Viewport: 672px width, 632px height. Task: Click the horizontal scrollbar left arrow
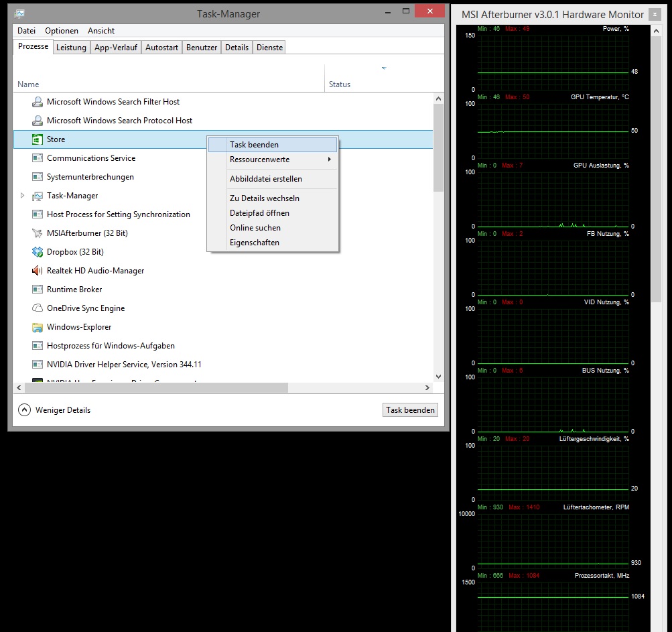pyautogui.click(x=19, y=387)
